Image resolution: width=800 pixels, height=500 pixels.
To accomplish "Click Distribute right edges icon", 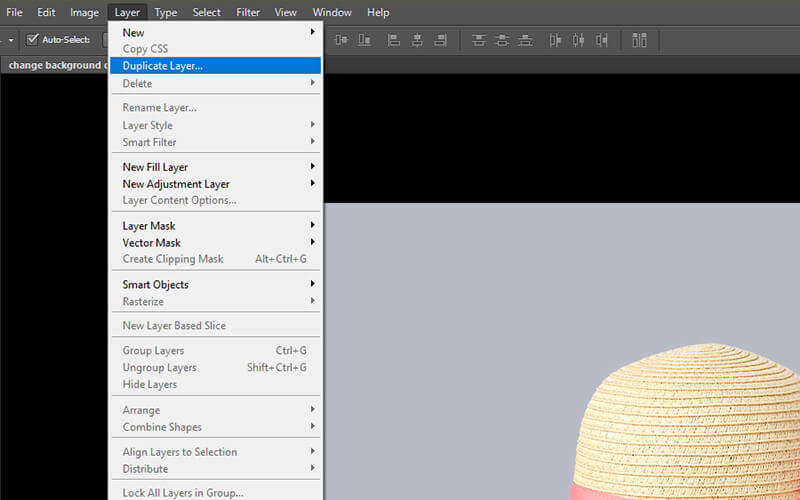I will click(602, 40).
